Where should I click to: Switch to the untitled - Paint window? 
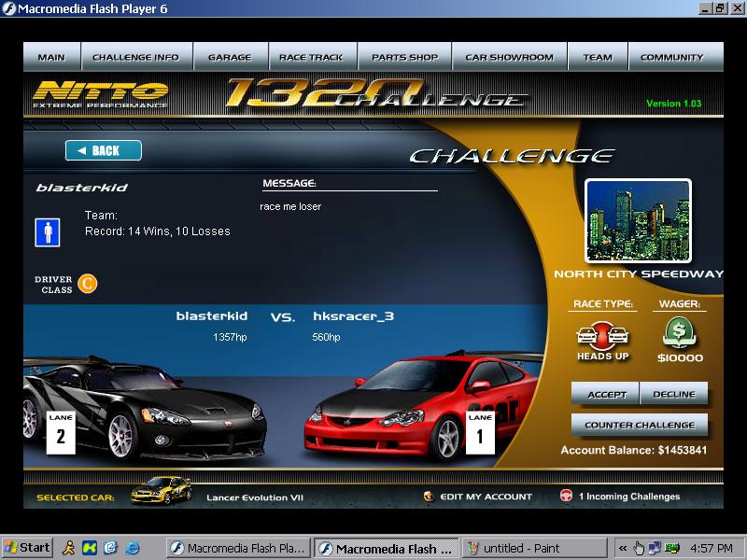pos(534,548)
